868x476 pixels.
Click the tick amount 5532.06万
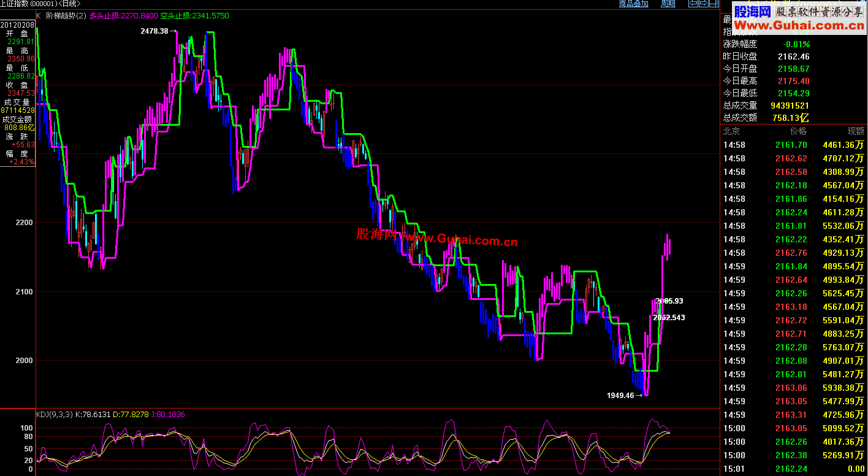pos(844,226)
